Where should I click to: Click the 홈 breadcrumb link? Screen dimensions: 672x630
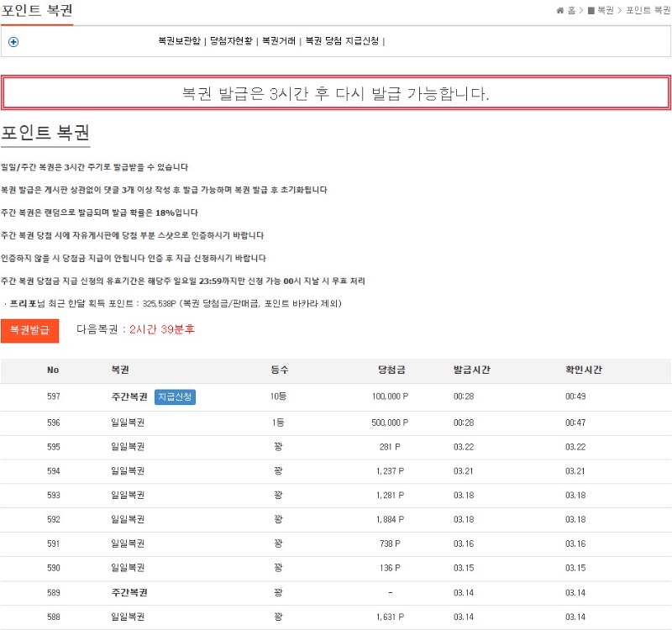571,10
